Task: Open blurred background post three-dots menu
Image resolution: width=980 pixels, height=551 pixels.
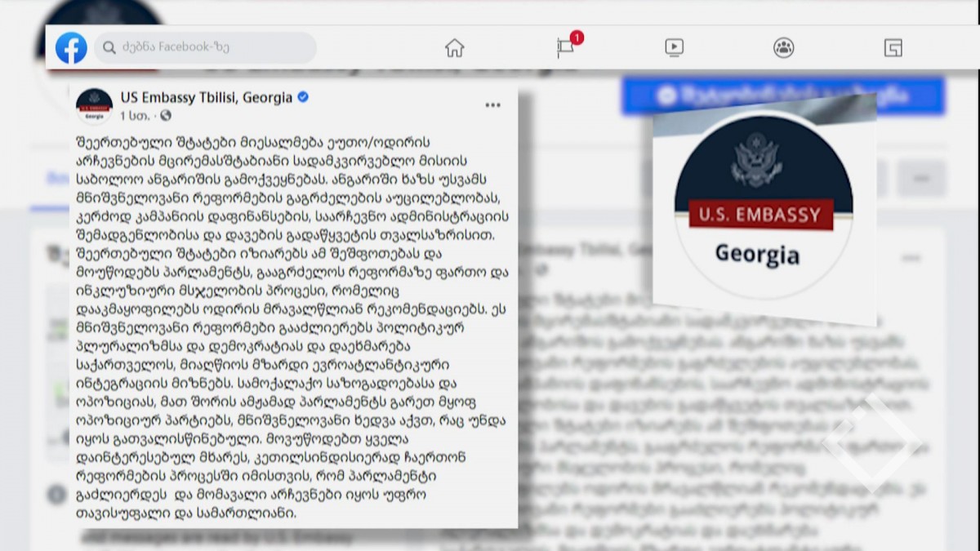Action: pos(910,258)
